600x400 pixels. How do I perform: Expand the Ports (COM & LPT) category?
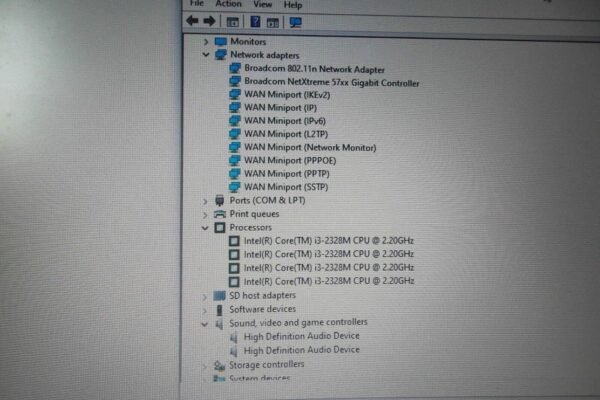coord(205,201)
